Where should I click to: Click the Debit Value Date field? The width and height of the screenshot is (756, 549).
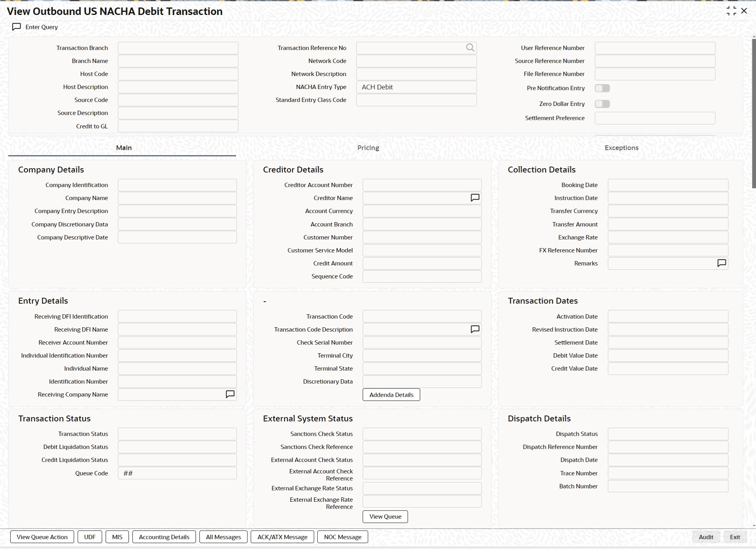(x=668, y=356)
